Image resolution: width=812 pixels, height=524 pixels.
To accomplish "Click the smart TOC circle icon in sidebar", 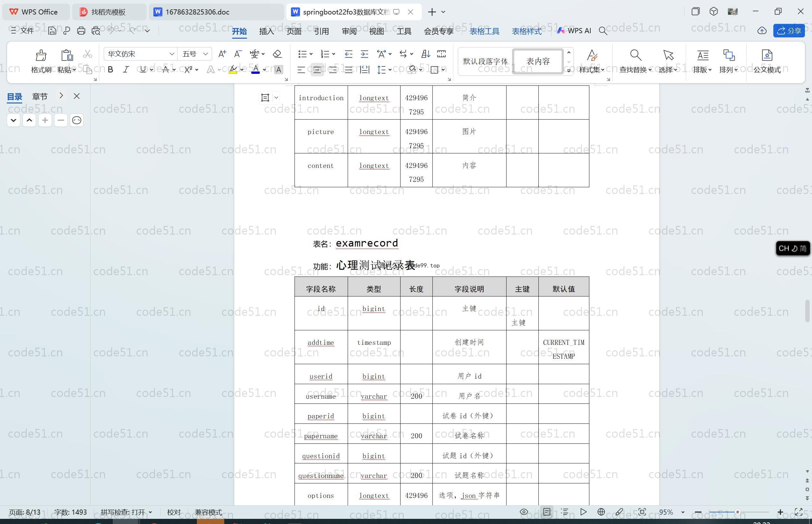I will tap(77, 120).
